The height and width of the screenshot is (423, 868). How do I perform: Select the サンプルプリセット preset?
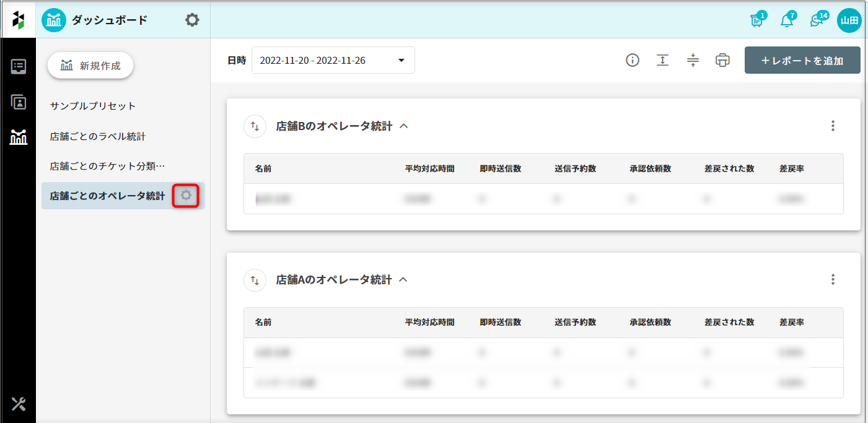point(93,106)
